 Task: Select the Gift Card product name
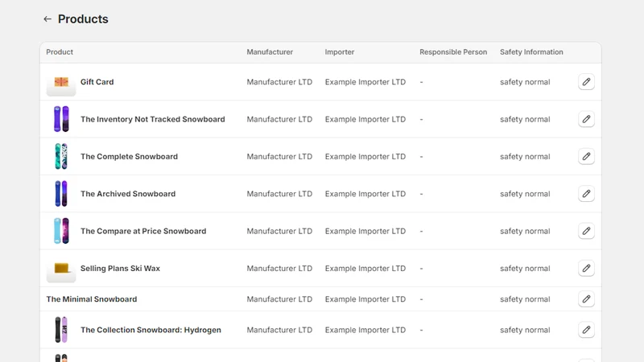[97, 82]
